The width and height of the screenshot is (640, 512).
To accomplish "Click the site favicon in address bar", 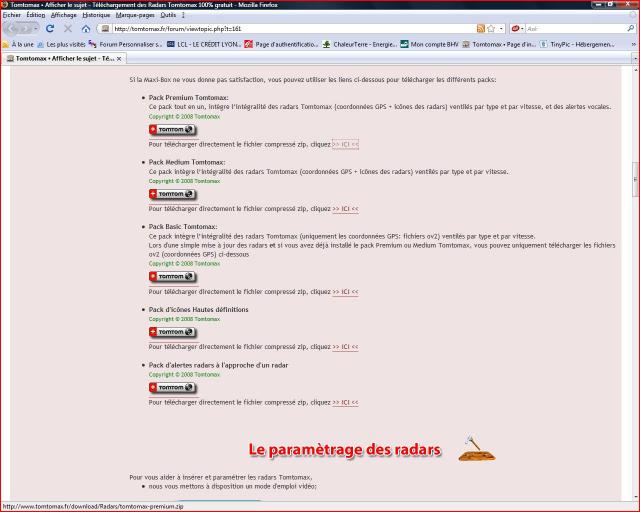I will coord(105,29).
